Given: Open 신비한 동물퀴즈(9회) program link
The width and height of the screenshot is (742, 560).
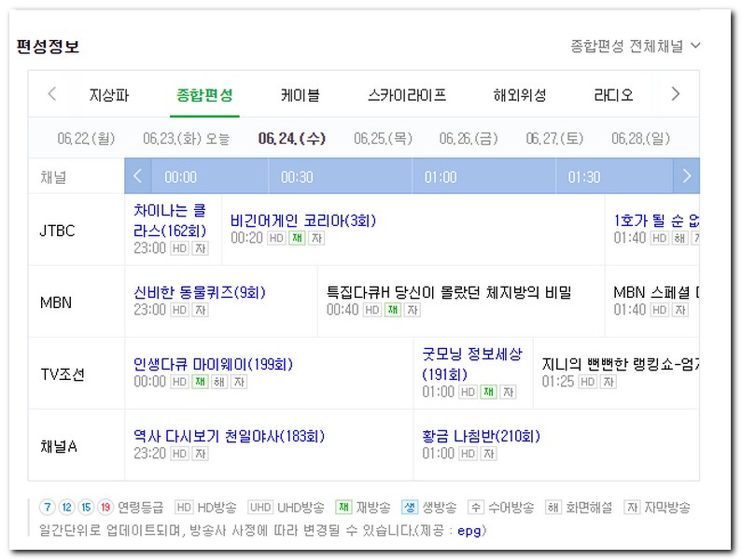Looking at the screenshot, I should (200, 292).
